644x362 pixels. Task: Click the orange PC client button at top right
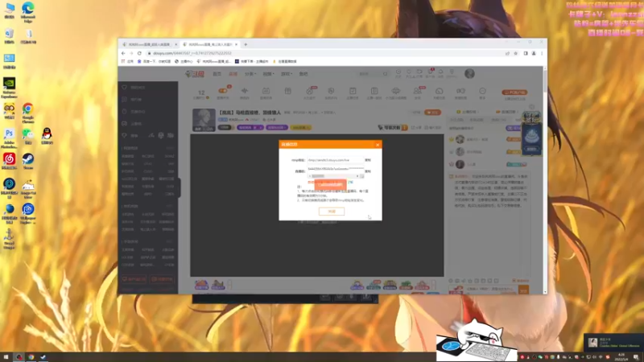coord(514,93)
